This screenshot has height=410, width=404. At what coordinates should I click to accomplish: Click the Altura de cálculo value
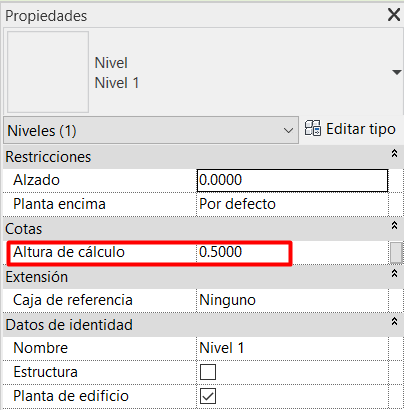coord(221,252)
